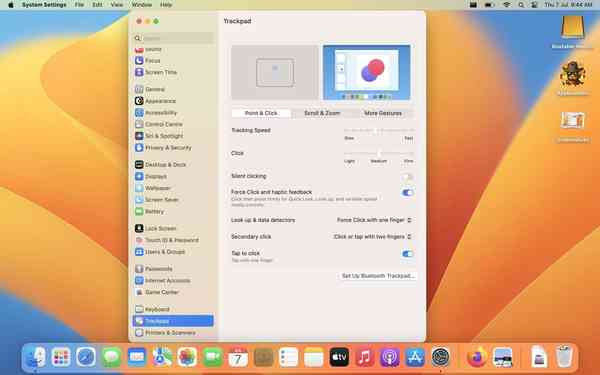Adjust the Tracking Speed slider
This screenshot has height=375, width=600.
[x=379, y=130]
